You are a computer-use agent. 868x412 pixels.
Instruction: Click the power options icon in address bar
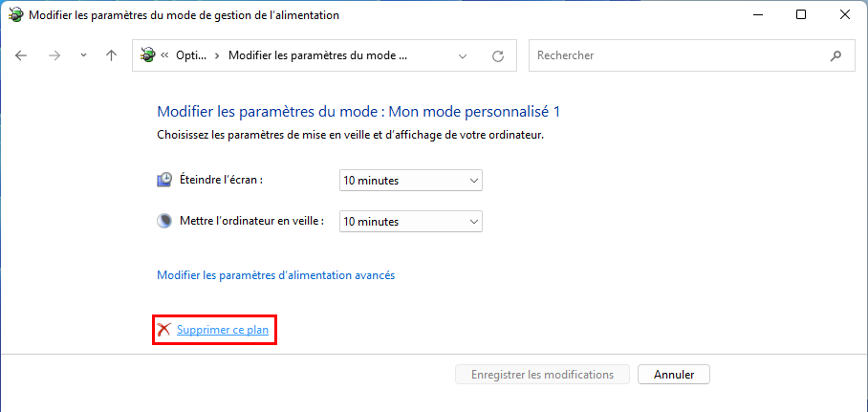(148, 54)
